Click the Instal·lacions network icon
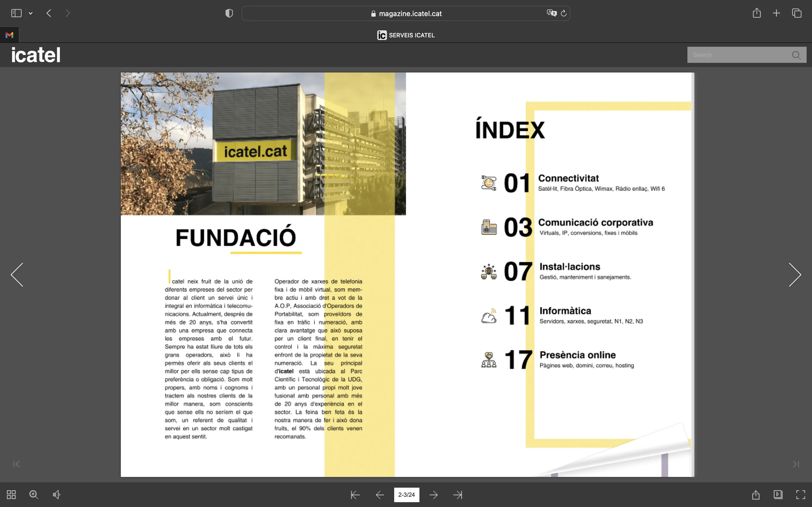The width and height of the screenshot is (812, 507). tap(489, 271)
